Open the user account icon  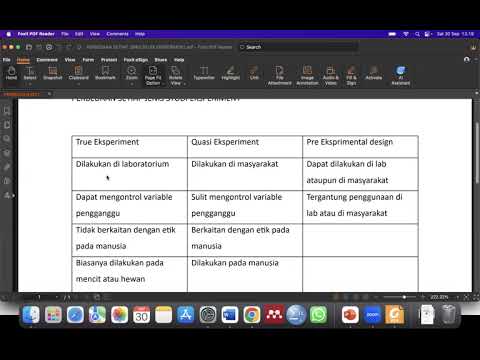[x=467, y=60]
